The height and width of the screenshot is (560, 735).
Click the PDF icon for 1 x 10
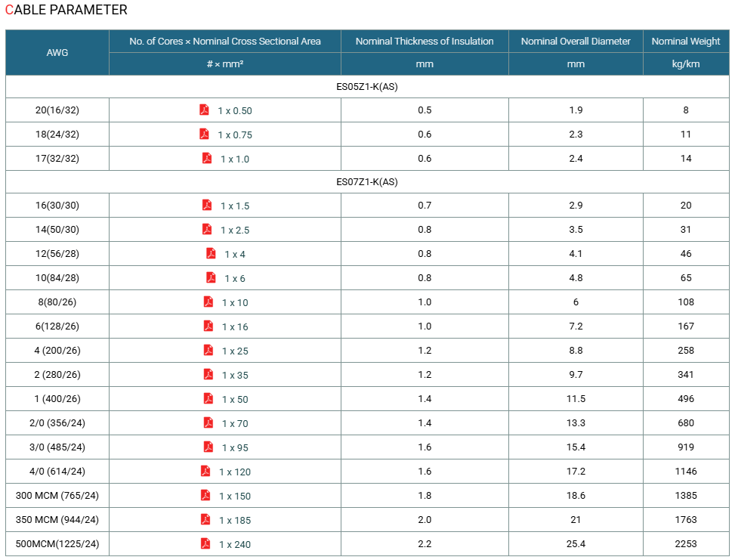pos(208,302)
